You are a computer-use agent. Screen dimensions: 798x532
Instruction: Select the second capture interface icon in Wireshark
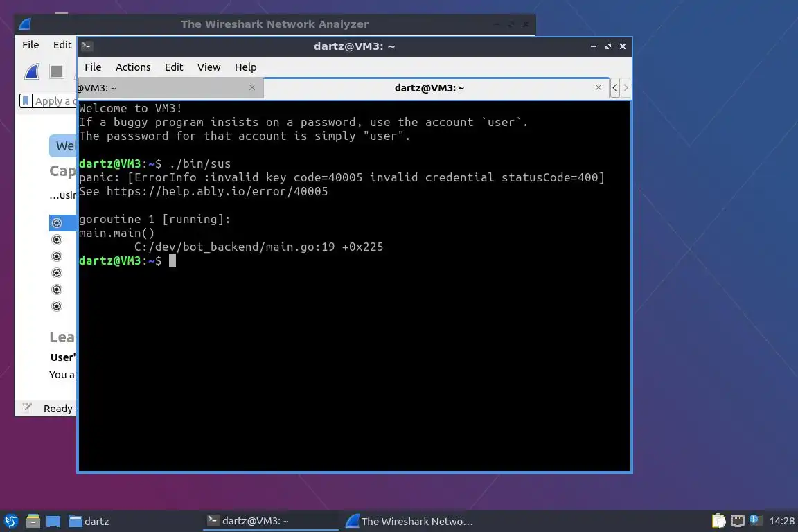click(57, 240)
